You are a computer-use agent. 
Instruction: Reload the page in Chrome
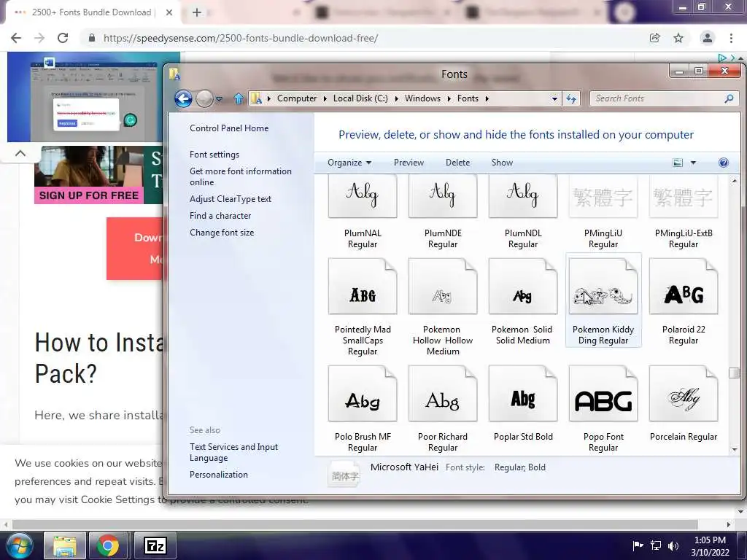(x=63, y=38)
